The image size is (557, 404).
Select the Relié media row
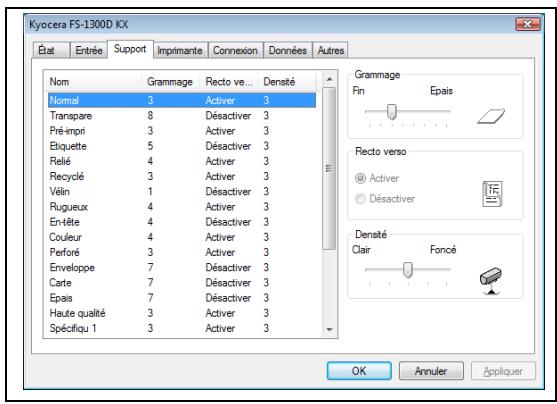[182, 161]
